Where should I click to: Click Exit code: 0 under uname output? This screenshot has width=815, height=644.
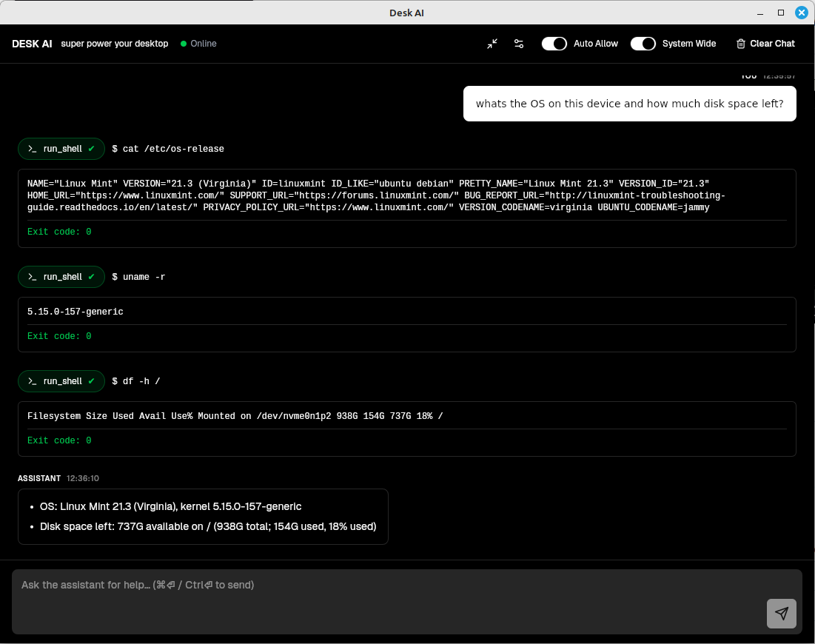tap(59, 336)
